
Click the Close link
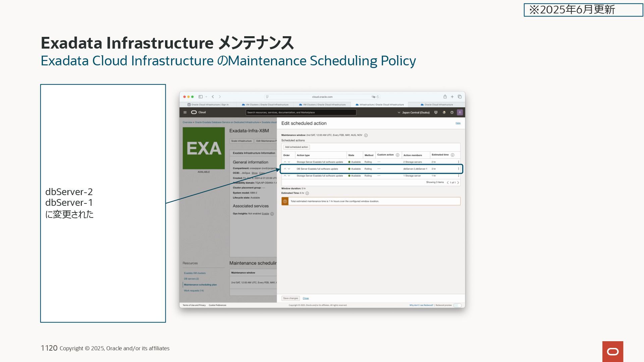pos(306,298)
